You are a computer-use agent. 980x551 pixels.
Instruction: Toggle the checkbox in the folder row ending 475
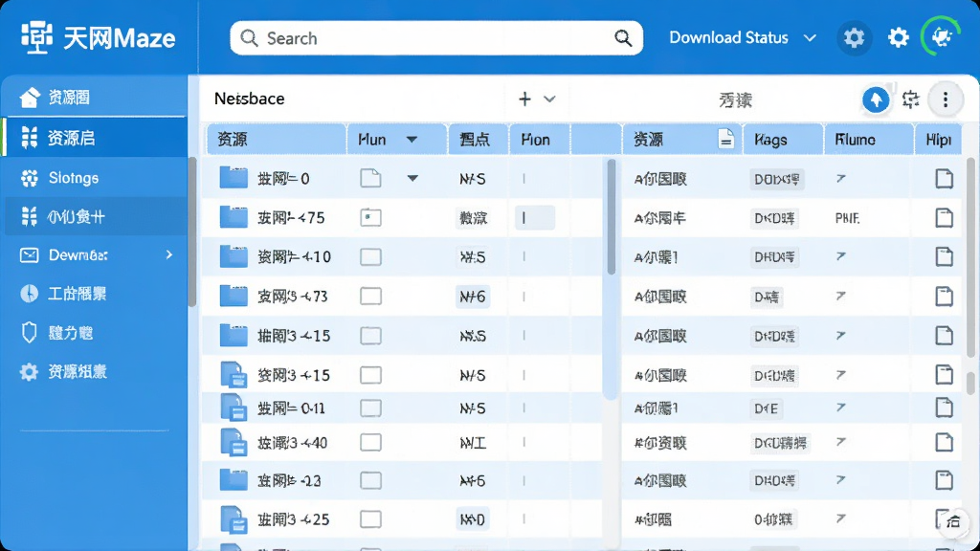pos(370,217)
